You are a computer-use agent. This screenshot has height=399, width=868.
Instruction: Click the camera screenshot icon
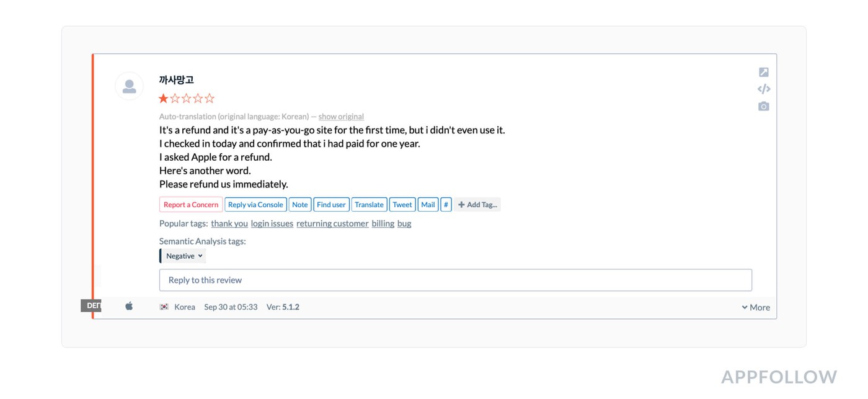coord(764,107)
